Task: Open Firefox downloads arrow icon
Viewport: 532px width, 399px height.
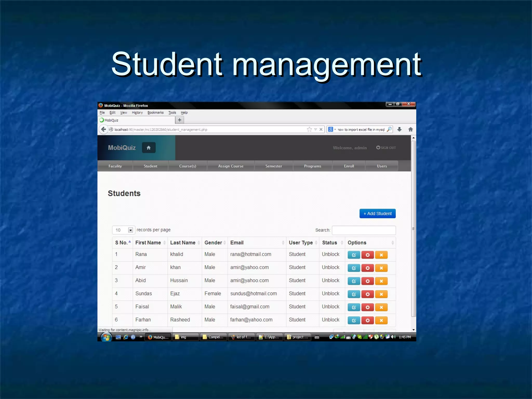Action: [400, 129]
